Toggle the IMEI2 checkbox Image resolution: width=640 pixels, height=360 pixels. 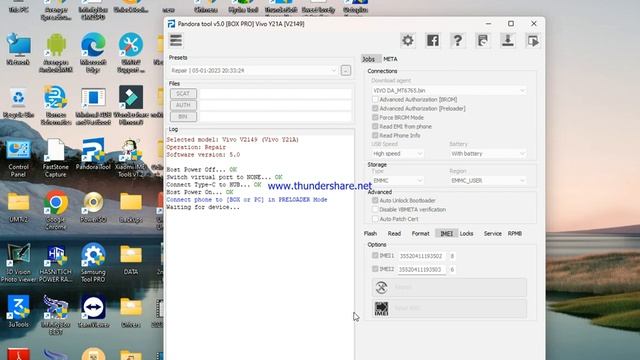[x=375, y=269]
